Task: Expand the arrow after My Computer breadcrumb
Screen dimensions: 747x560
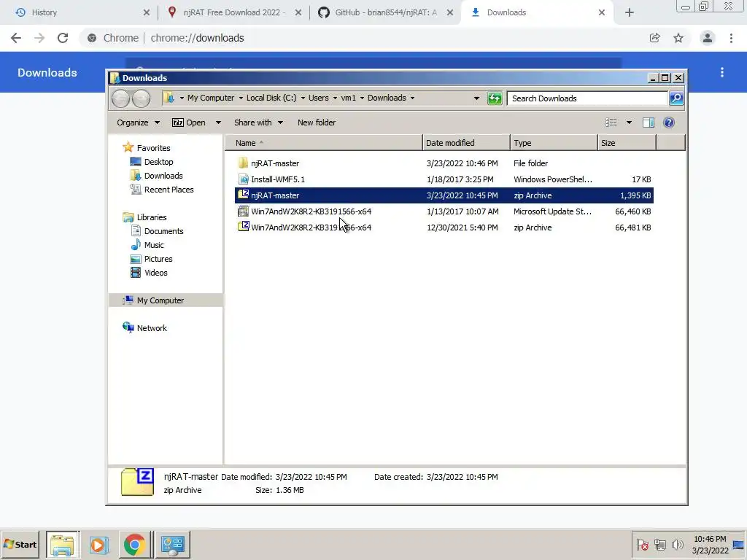Action: (x=241, y=98)
